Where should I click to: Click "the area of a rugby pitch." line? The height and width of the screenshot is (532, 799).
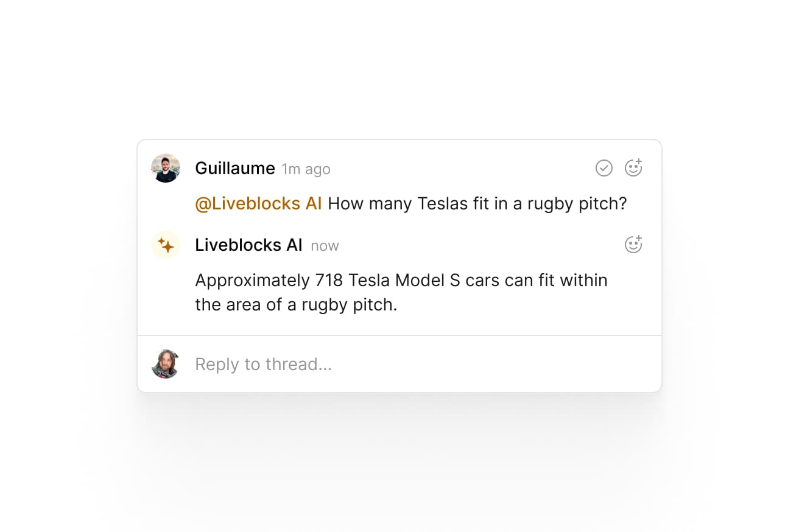click(x=296, y=305)
